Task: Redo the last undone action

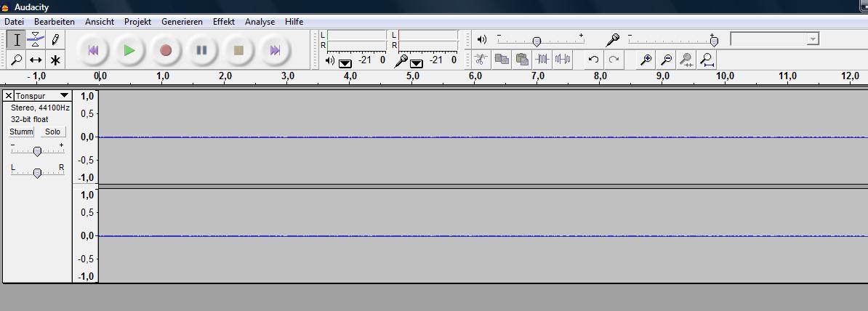Action: [614, 59]
